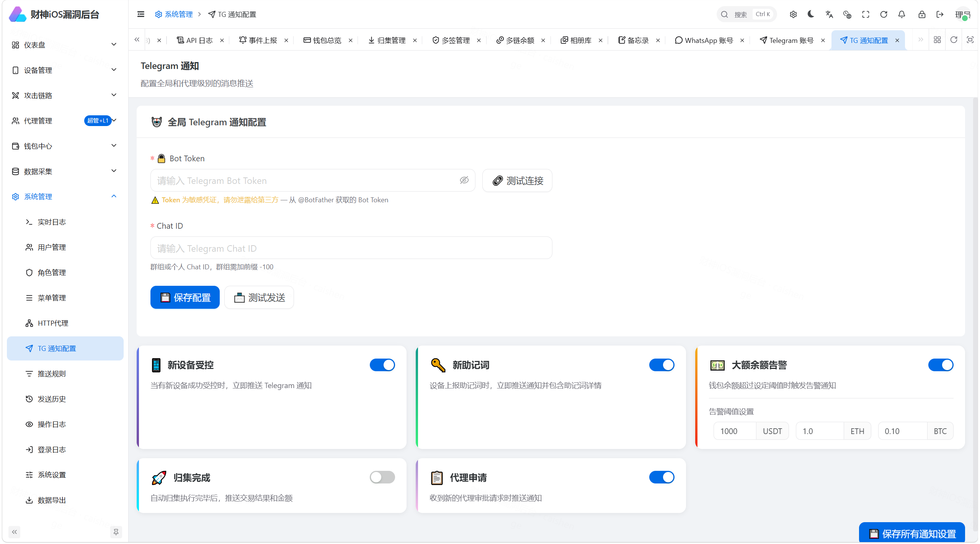
Task: Click the 测试连接 button
Action: (517, 180)
